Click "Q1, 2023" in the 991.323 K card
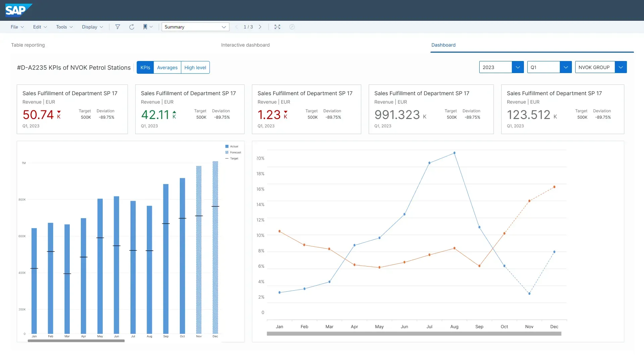 pos(383,126)
